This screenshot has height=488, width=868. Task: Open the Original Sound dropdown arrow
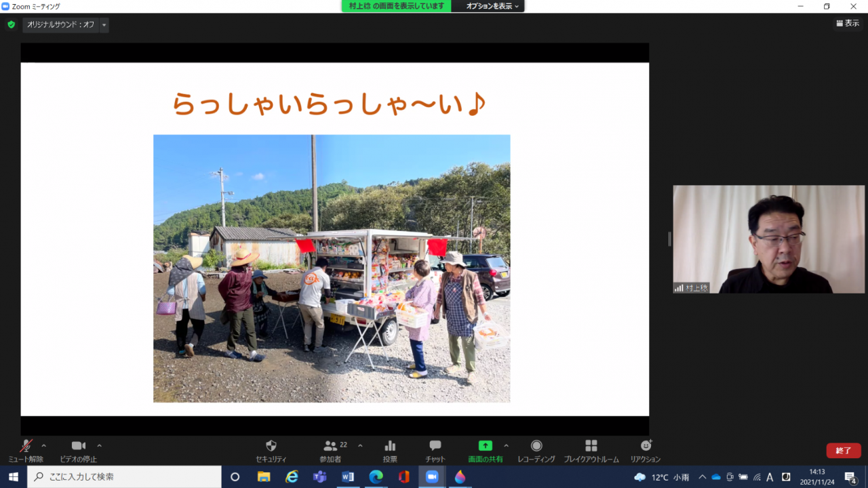[104, 25]
